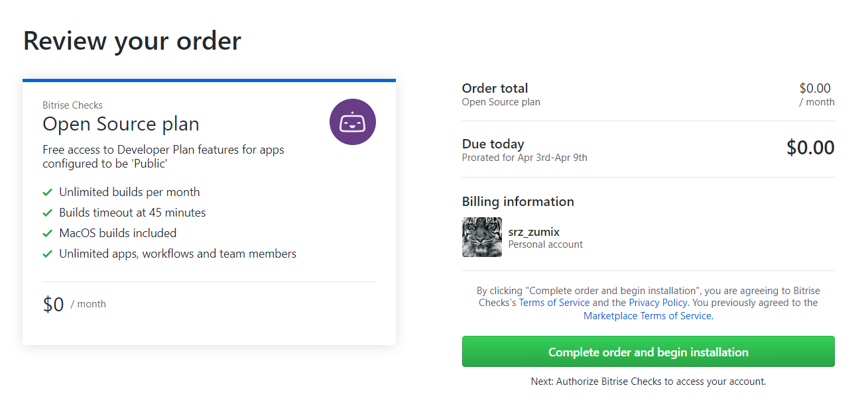Select the Open Source plan card title
This screenshot has height=410, width=868.
coord(121,124)
